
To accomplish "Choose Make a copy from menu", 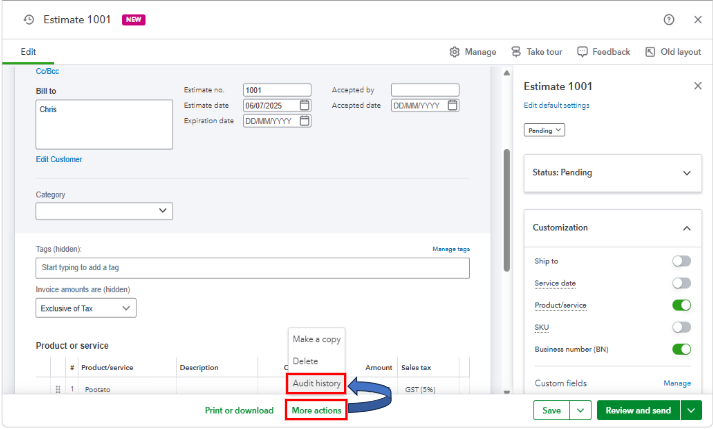I will click(316, 339).
